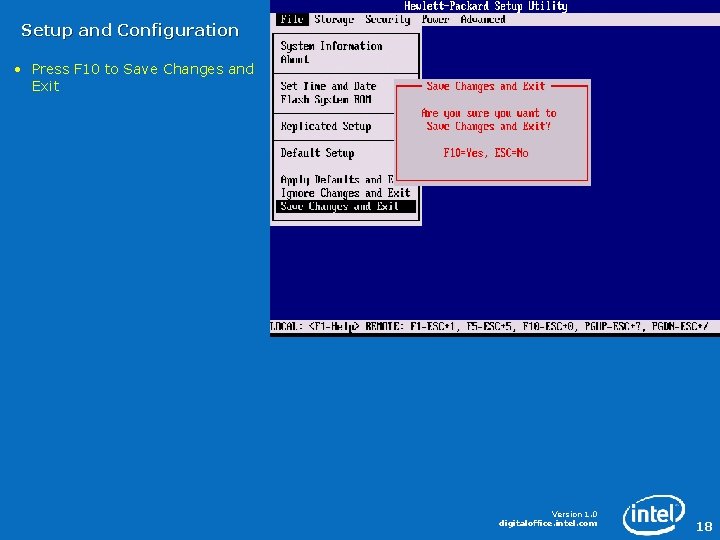Choose Apply Defaults and Exit
The width and height of the screenshot is (720, 540).
(x=337, y=180)
